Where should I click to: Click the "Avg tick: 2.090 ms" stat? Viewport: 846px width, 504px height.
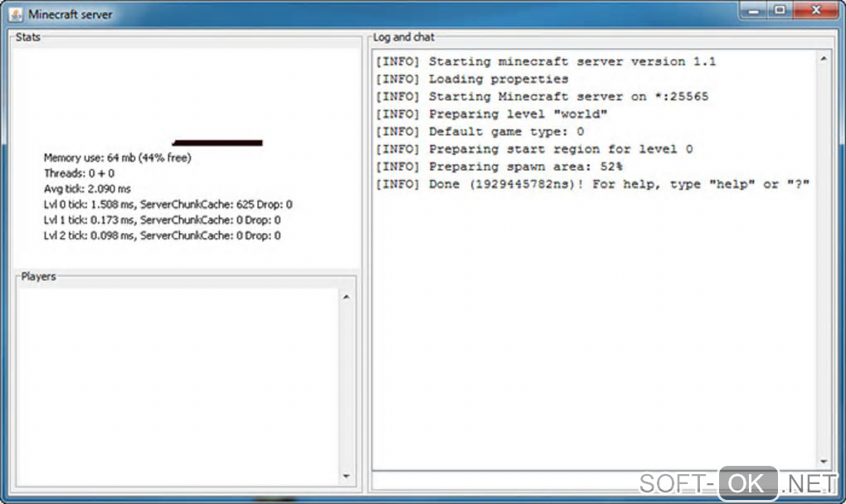click(x=87, y=189)
